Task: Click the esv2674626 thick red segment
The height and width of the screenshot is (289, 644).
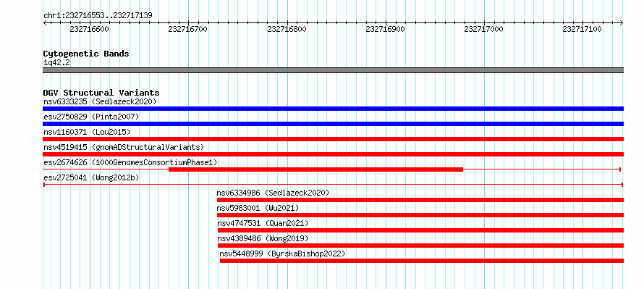Action: pos(315,169)
